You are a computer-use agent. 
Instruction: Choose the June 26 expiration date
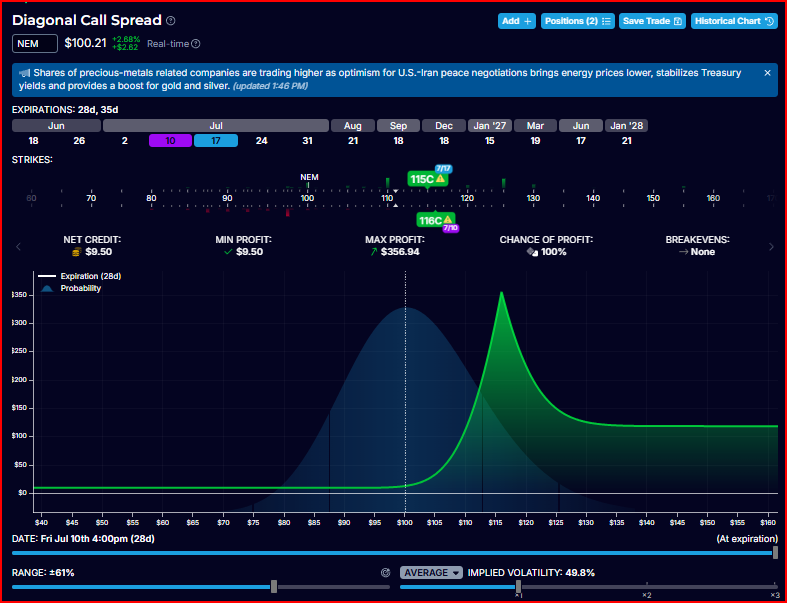pos(79,141)
